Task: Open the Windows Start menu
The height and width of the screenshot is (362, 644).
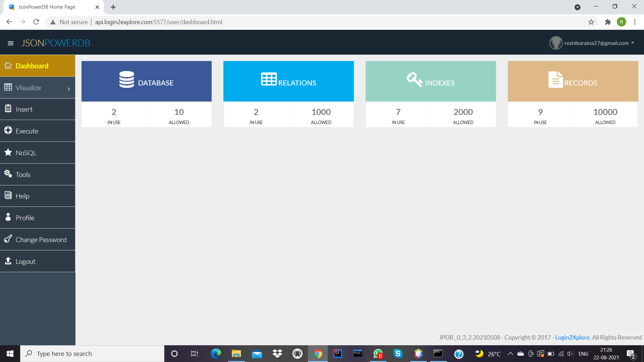Action: pyautogui.click(x=10, y=354)
